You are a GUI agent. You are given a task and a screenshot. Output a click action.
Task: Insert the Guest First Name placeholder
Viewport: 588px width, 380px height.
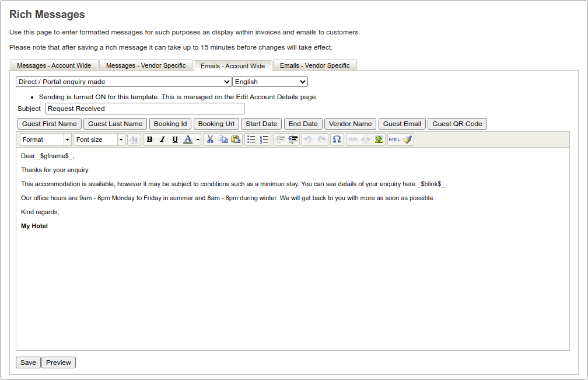click(50, 124)
